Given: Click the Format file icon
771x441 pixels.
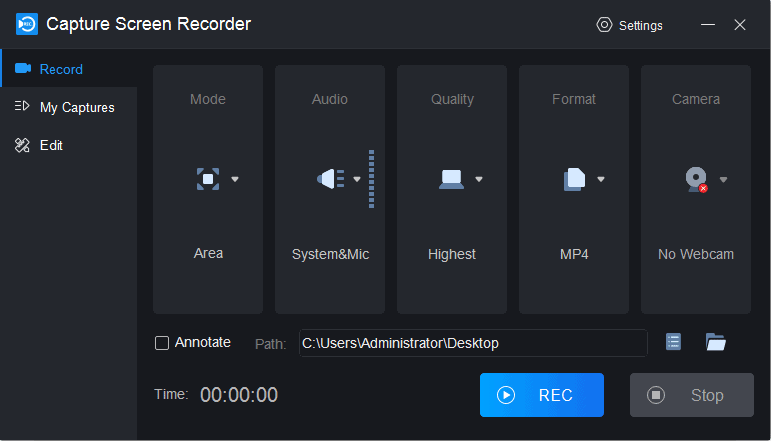Looking at the screenshot, I should point(574,179).
